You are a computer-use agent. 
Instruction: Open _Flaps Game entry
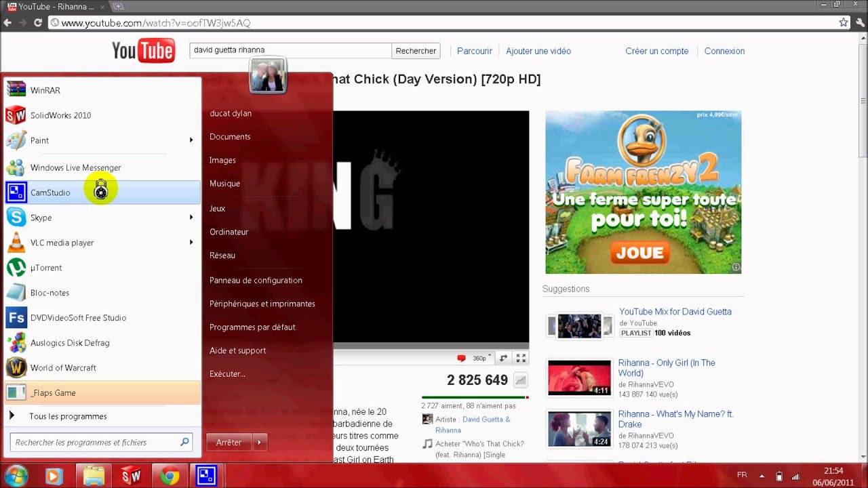click(102, 393)
